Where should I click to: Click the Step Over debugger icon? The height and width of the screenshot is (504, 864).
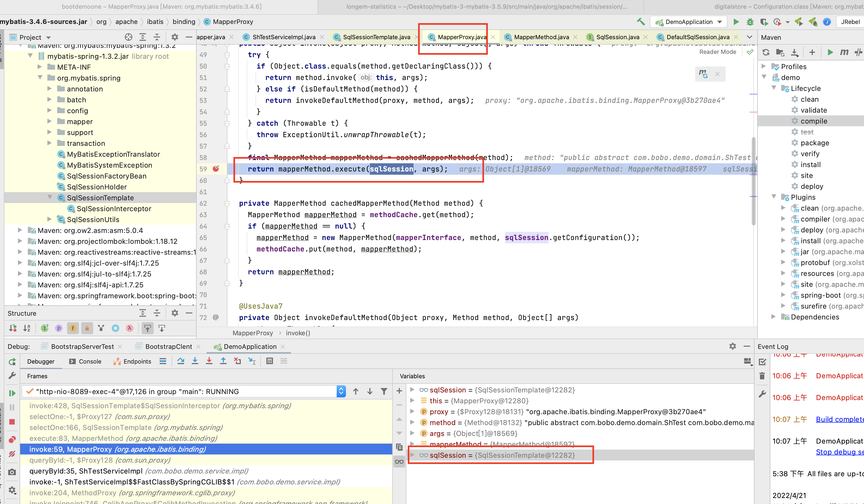point(181,361)
